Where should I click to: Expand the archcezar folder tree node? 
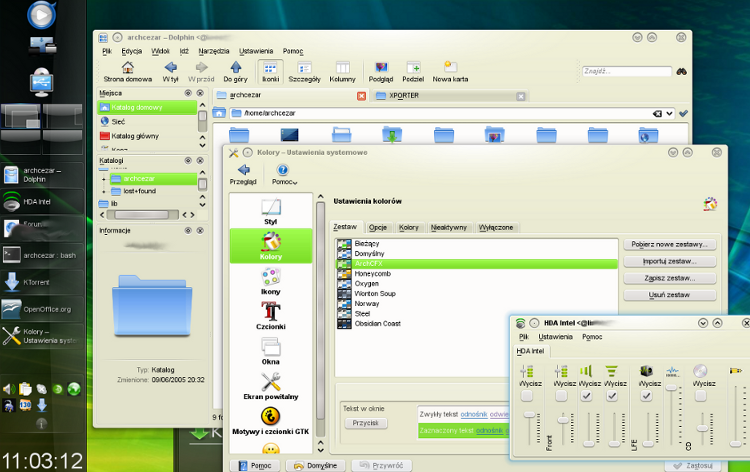pos(104,179)
